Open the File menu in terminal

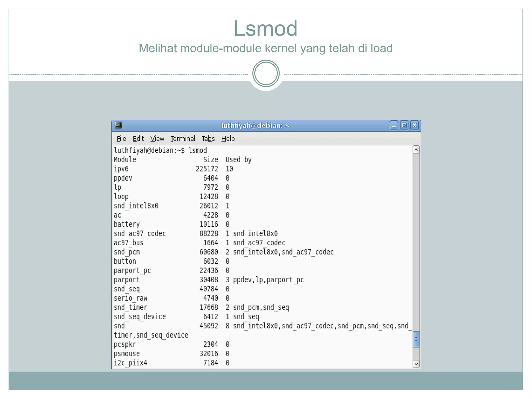tap(121, 139)
